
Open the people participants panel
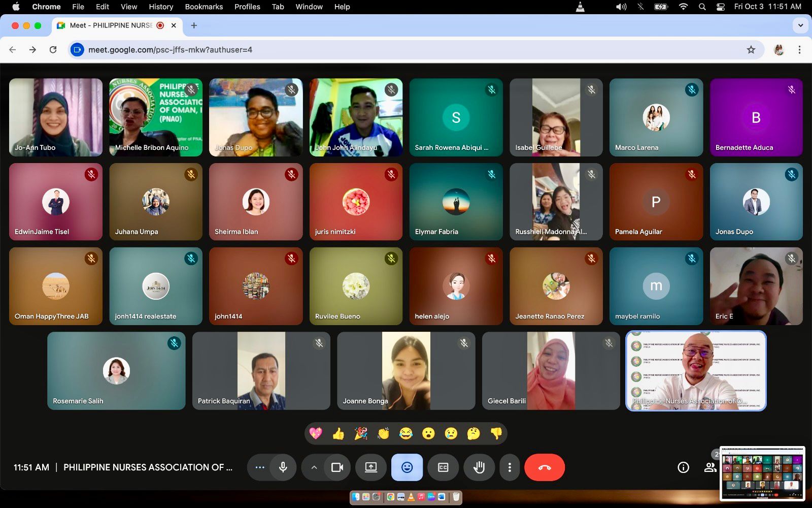tap(710, 467)
